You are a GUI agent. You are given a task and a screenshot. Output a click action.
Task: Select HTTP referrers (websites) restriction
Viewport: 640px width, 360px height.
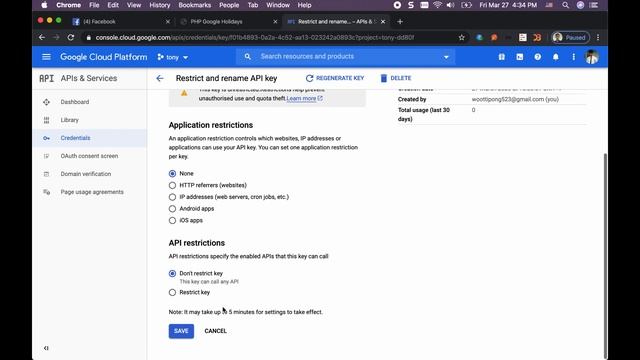[x=172, y=185]
